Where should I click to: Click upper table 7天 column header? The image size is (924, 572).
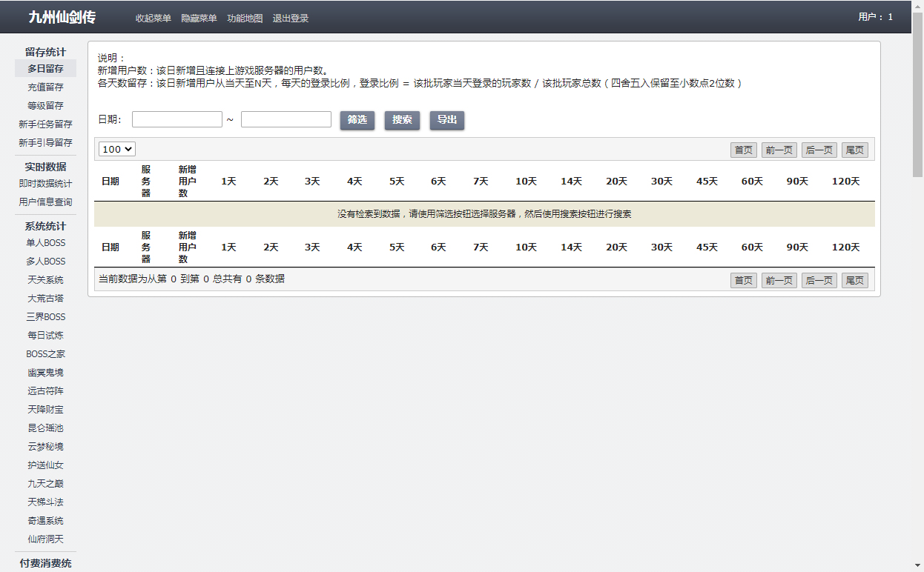pos(481,182)
